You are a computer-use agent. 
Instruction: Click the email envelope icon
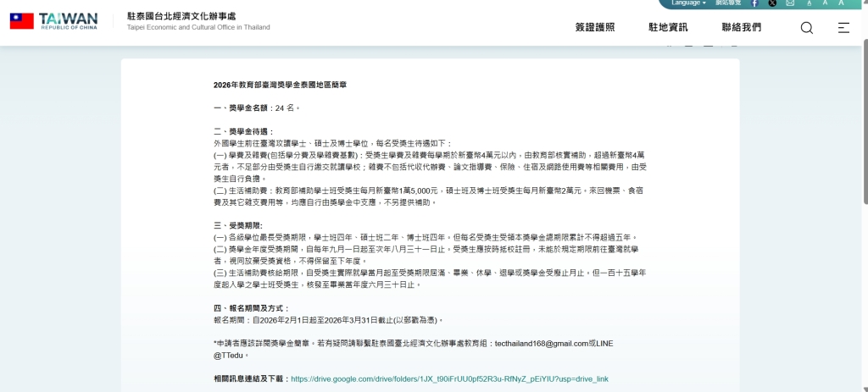(790, 3)
